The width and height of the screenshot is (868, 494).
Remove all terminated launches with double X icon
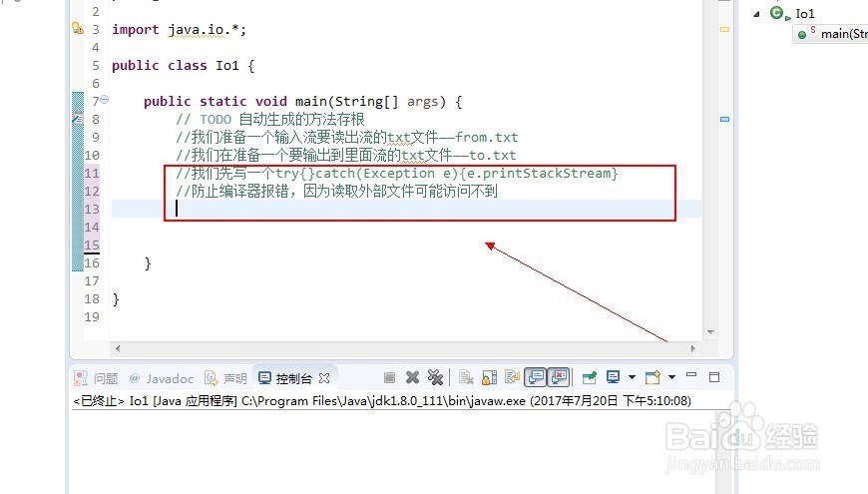pos(435,377)
